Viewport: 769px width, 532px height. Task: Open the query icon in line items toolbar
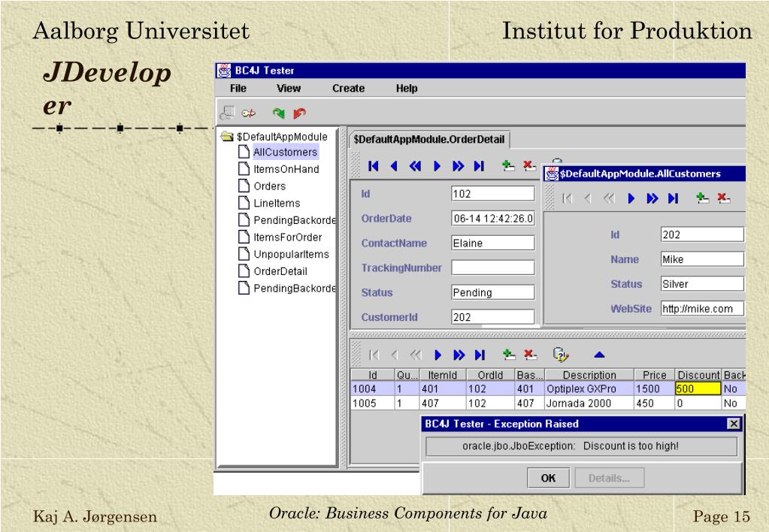561,354
